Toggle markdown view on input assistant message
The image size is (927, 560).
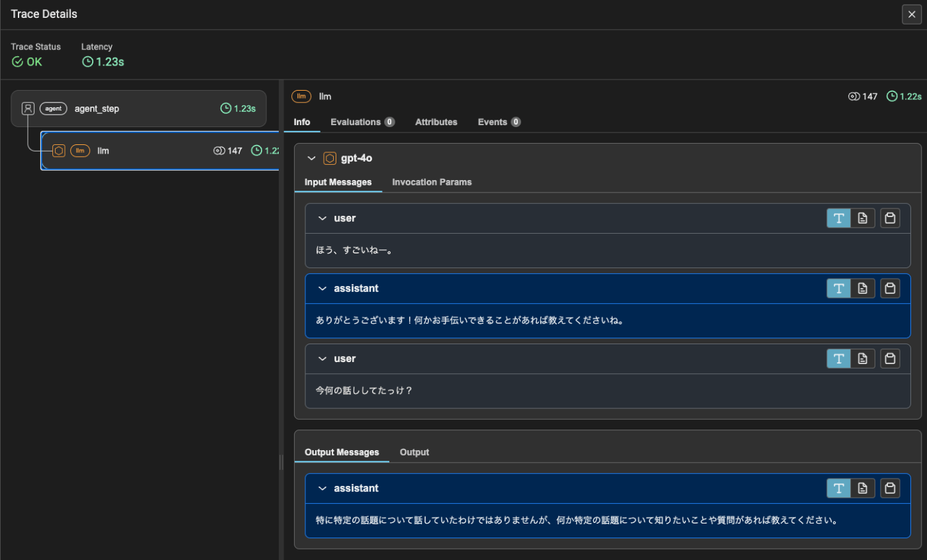pyautogui.click(x=863, y=289)
